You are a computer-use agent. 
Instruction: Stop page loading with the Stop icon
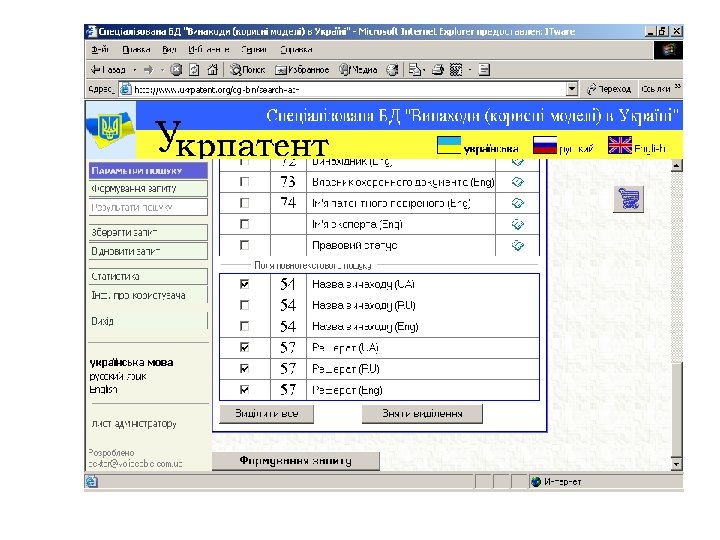tap(176, 70)
